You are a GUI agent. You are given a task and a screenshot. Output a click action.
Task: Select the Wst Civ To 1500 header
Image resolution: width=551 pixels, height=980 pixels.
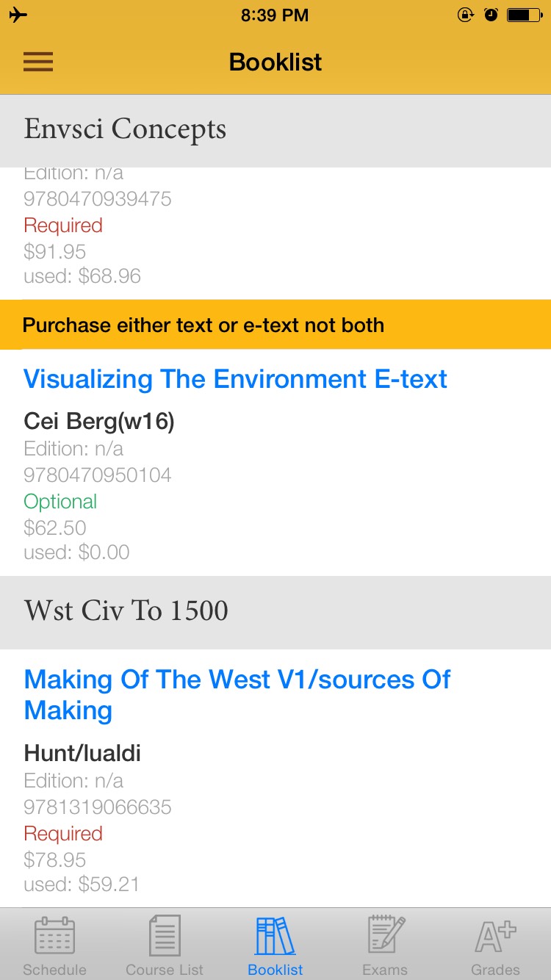coord(275,612)
